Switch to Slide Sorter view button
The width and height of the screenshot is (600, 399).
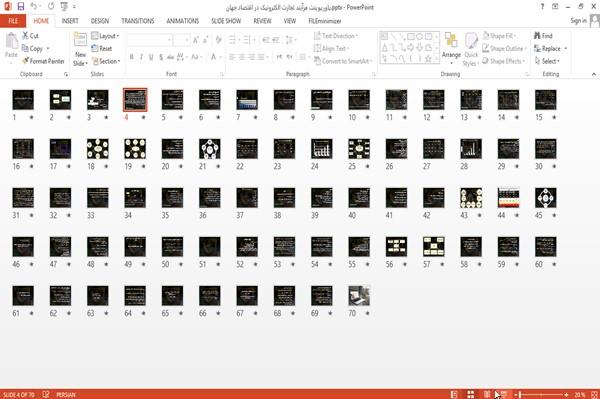pyautogui.click(x=471, y=394)
